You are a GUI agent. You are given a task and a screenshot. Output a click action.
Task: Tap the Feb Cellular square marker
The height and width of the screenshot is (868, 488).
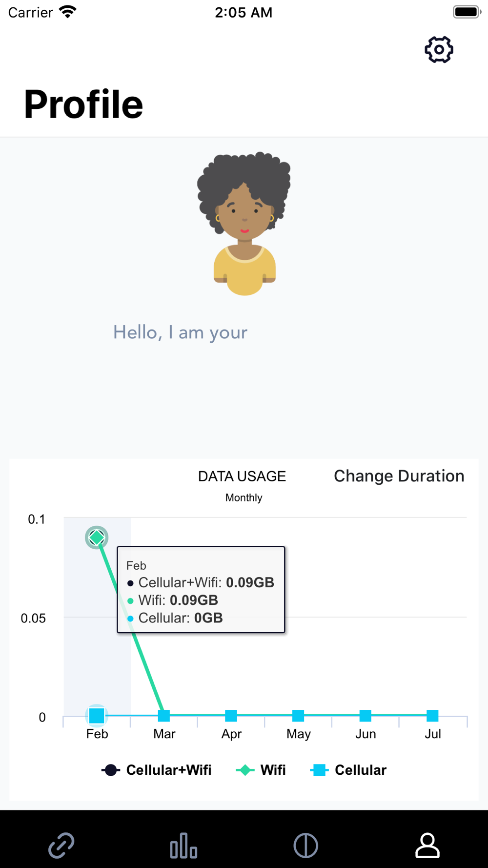pyautogui.click(x=97, y=716)
